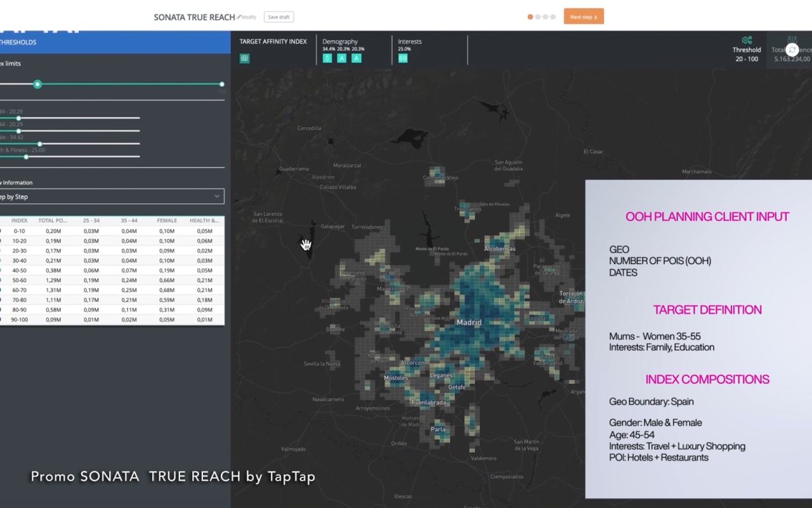Click the second step indicator dot
This screenshot has height=508, width=812.
(x=538, y=17)
